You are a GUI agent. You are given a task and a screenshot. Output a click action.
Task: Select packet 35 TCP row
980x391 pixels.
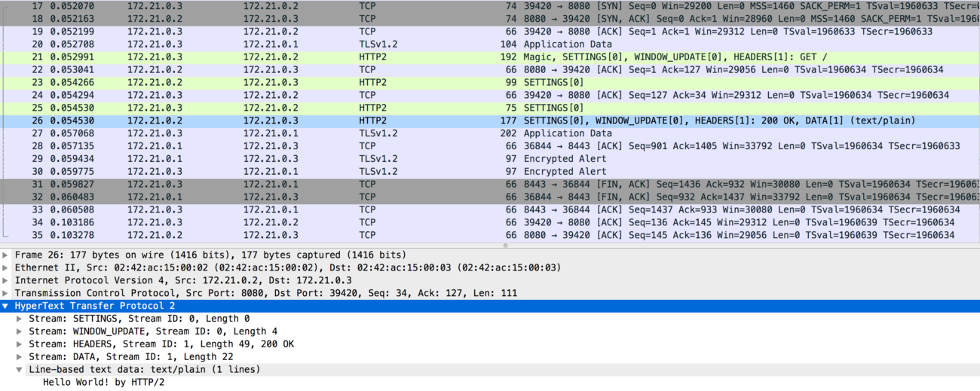[x=490, y=236]
